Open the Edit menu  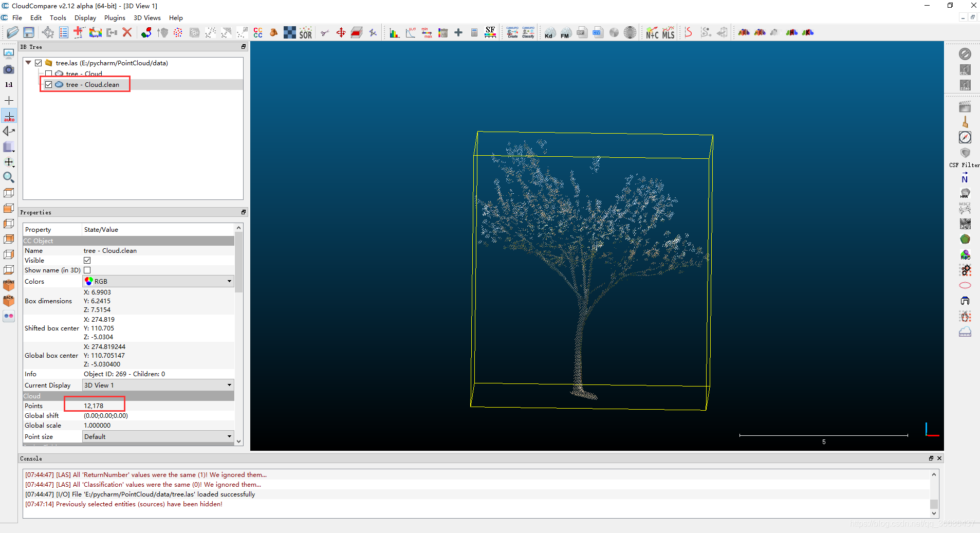pos(36,17)
